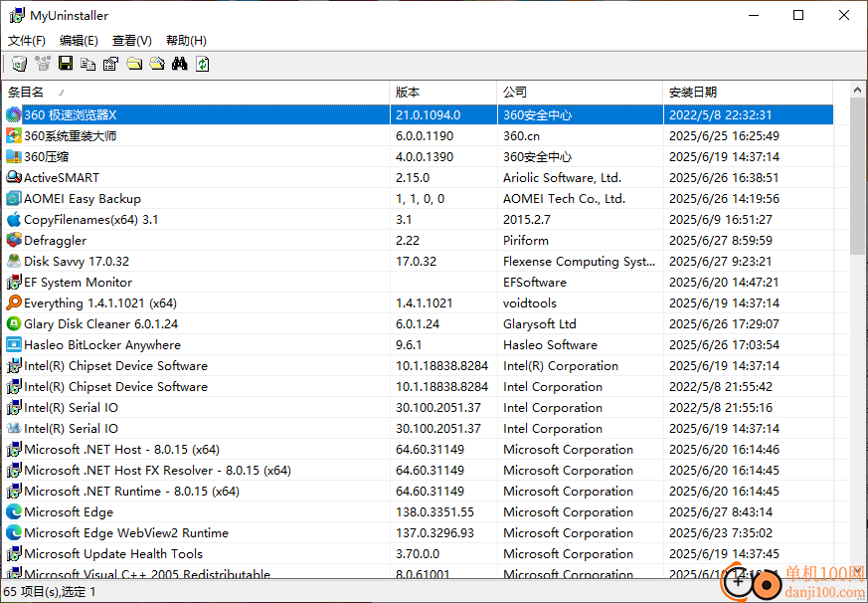Click company cell 360.cn
This screenshot has width=868, height=603.
pyautogui.click(x=521, y=135)
